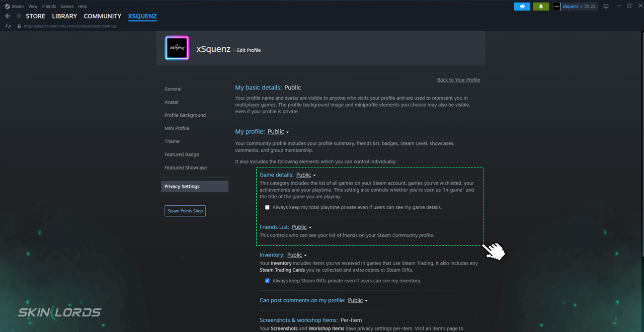This screenshot has height=332, width=644.
Task: Select Privacy Settings in the sidebar
Action: (195, 187)
